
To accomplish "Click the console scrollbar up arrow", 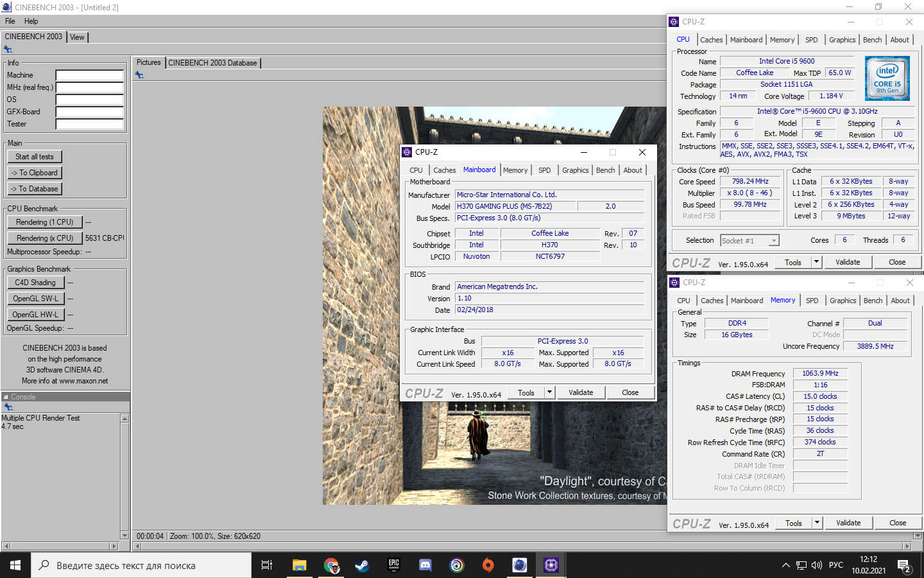I will click(124, 419).
